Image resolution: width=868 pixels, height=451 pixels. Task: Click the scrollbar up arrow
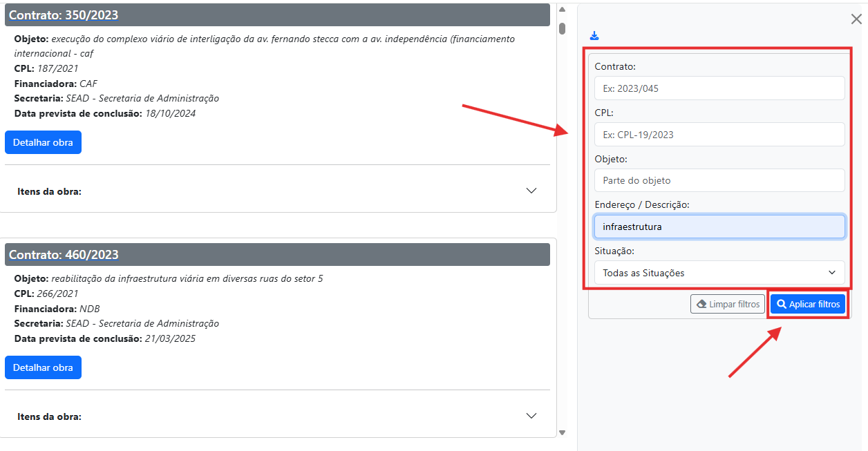pos(563,10)
